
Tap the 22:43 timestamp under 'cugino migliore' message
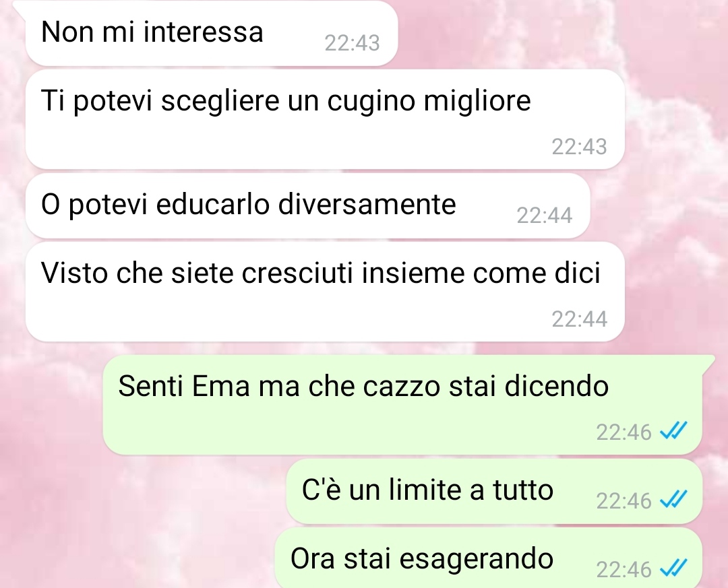[580, 147]
